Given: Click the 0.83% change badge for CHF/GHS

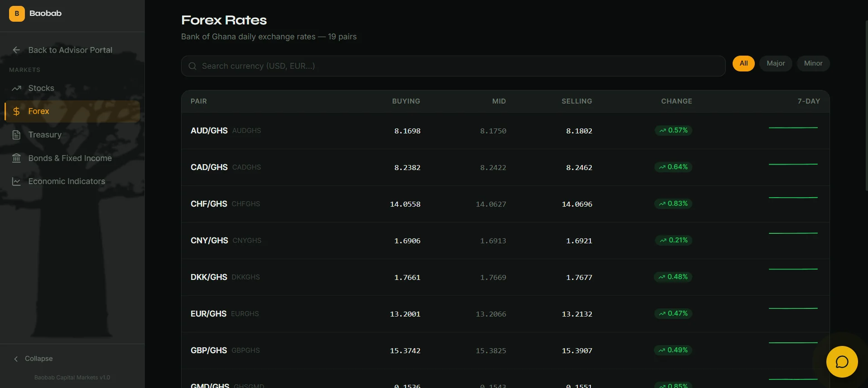Looking at the screenshot, I should (x=673, y=203).
